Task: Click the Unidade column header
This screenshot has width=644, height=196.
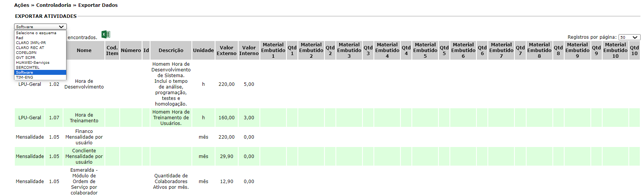Action: click(203, 51)
